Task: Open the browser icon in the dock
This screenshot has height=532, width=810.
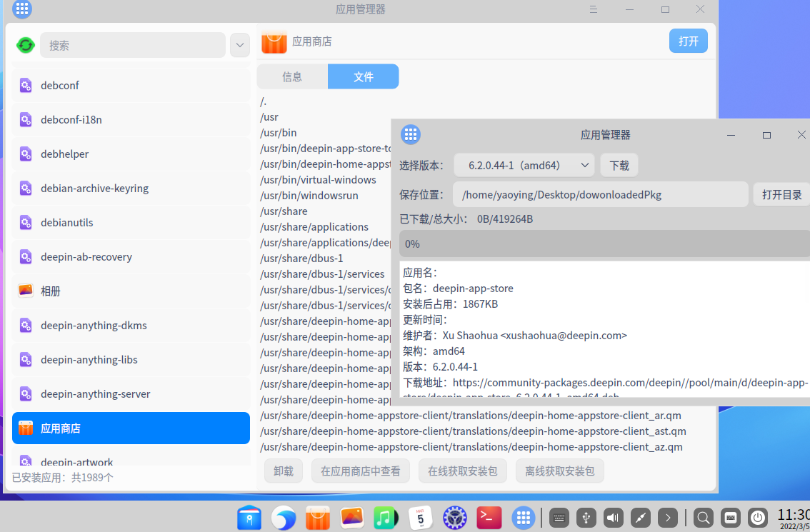Action: (284, 518)
